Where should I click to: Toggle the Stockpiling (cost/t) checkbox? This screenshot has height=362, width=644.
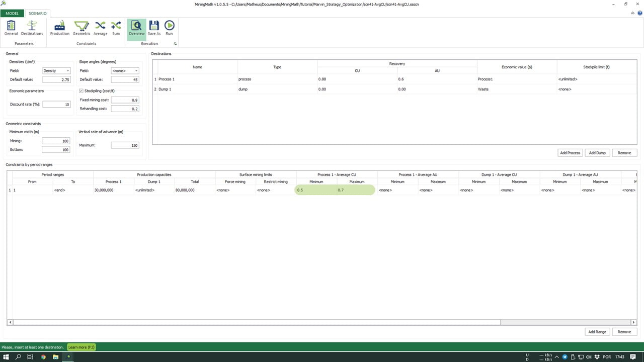(82, 91)
